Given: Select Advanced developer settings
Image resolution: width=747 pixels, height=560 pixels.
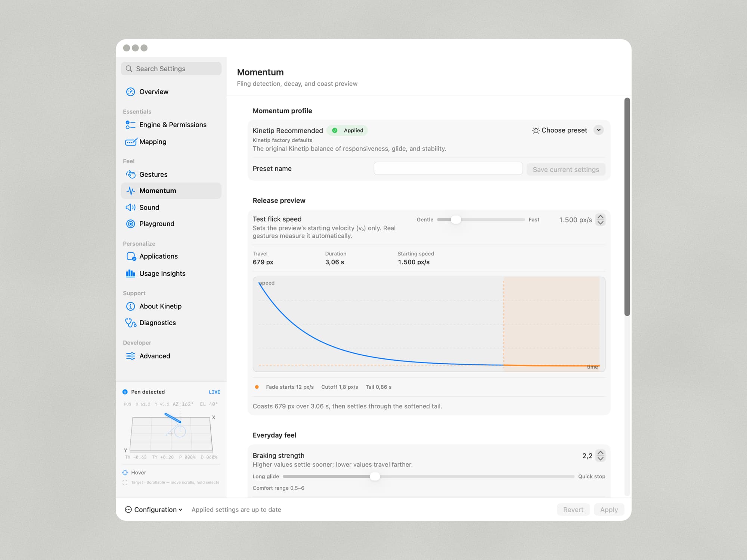Looking at the screenshot, I should coord(171,356).
